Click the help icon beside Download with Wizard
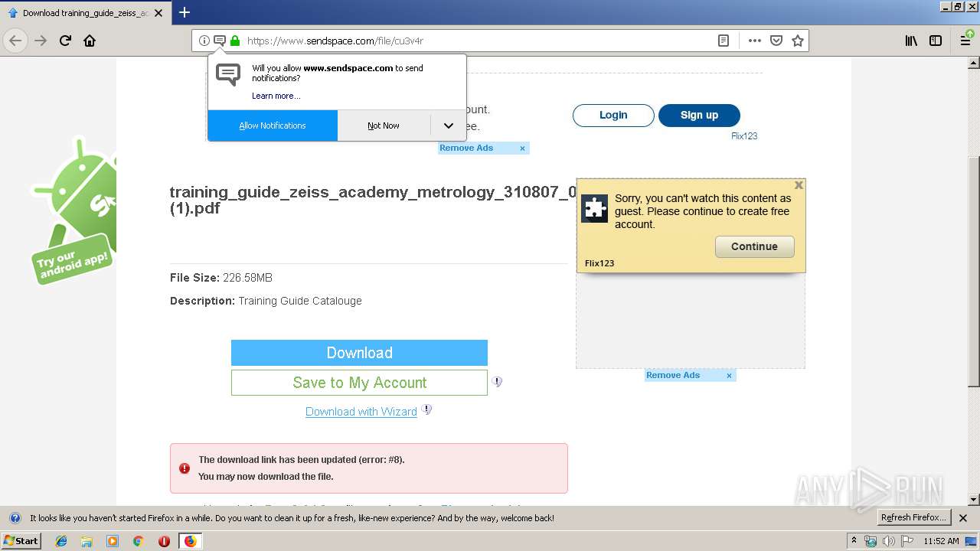Viewport: 980px width, 551px height. click(426, 409)
